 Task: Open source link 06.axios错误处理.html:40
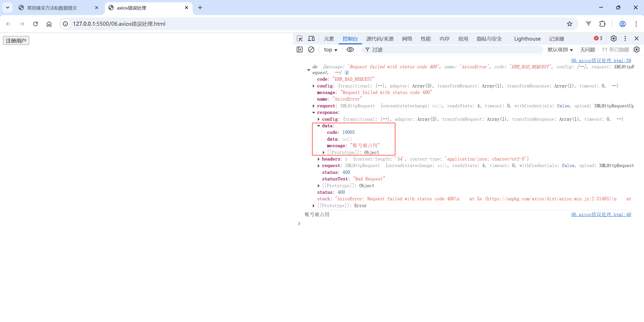601,214
